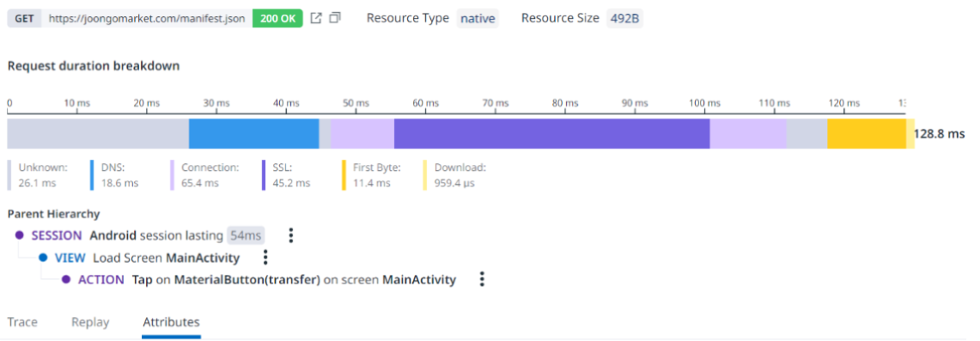Click the First Byte 11.4 ms legend entry
The height and width of the screenshot is (341, 980).
[x=372, y=175]
